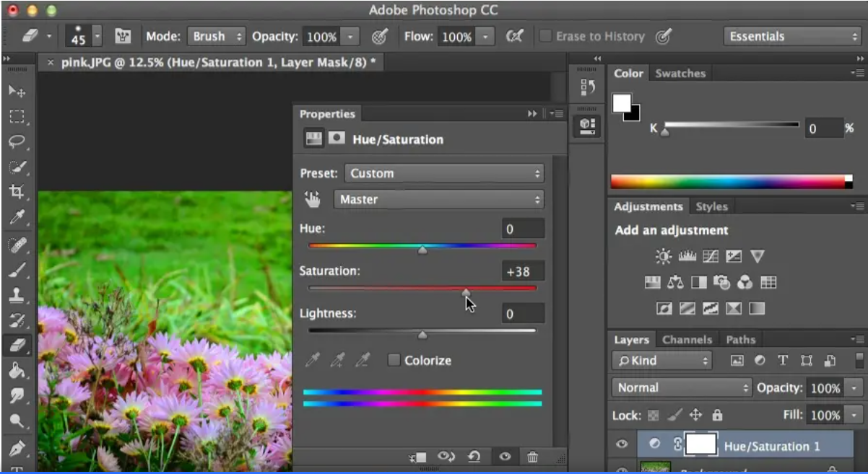Lock transparent pixels in Layers panel

[x=654, y=415]
